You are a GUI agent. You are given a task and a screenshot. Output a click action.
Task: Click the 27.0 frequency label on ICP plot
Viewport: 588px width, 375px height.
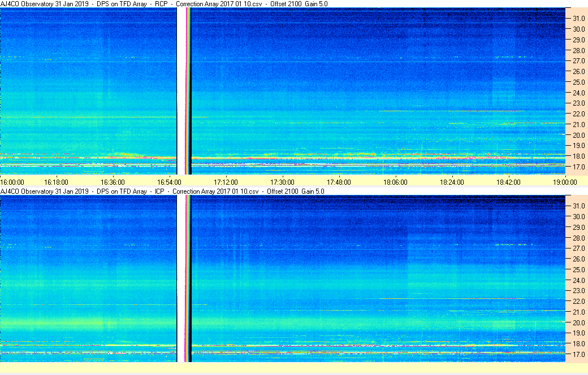578,248
